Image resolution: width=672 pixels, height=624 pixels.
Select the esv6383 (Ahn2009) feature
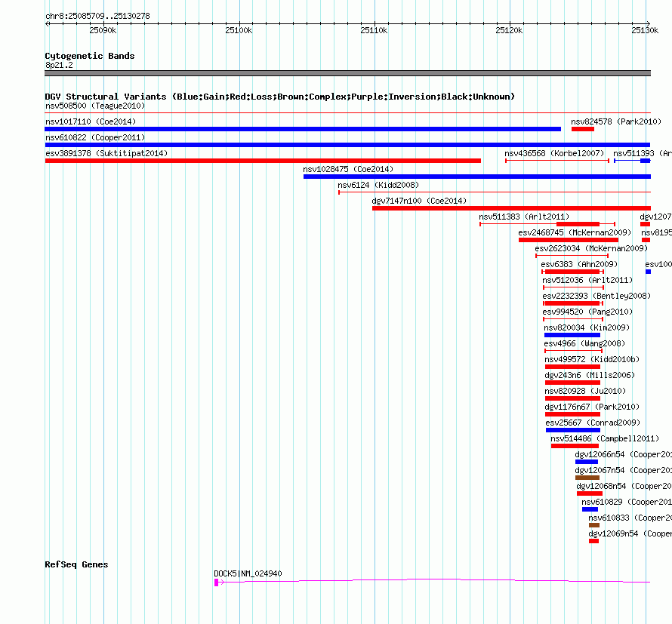pyautogui.click(x=572, y=272)
